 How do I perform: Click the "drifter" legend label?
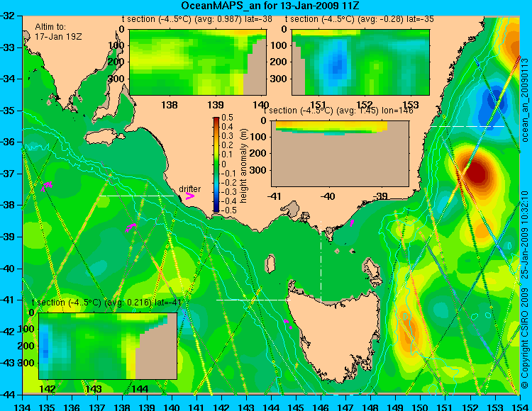pyautogui.click(x=189, y=188)
